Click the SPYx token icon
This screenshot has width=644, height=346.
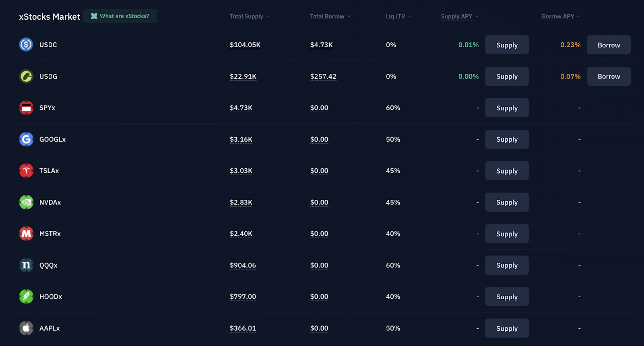(x=26, y=108)
